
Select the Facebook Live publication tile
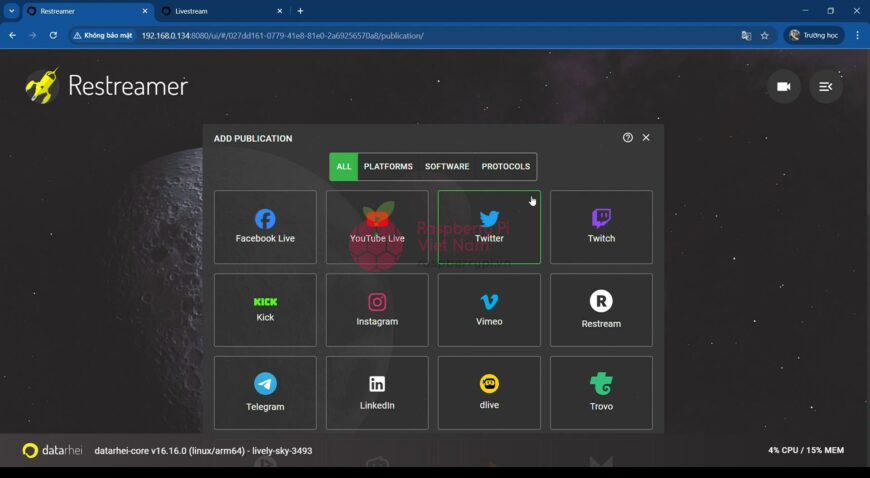(x=265, y=227)
